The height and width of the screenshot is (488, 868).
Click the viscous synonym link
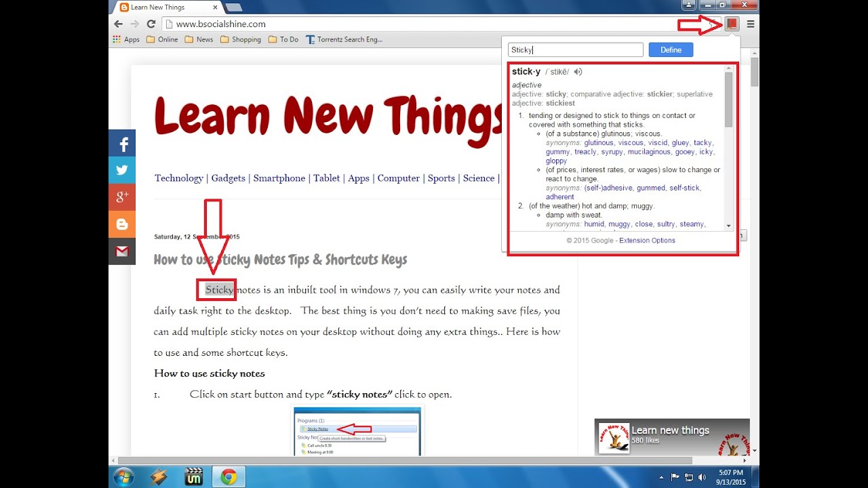tap(631, 143)
